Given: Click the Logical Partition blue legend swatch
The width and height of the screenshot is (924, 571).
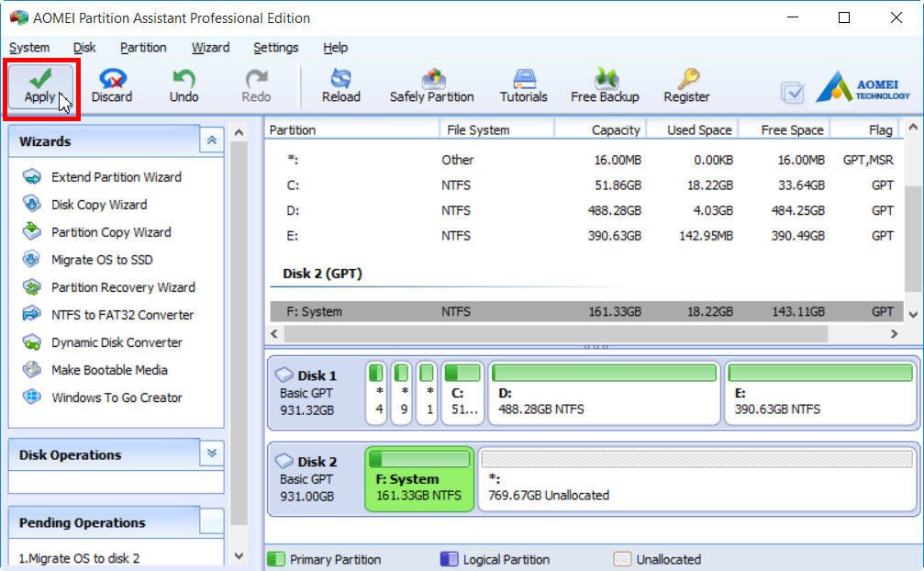Looking at the screenshot, I should click(449, 559).
